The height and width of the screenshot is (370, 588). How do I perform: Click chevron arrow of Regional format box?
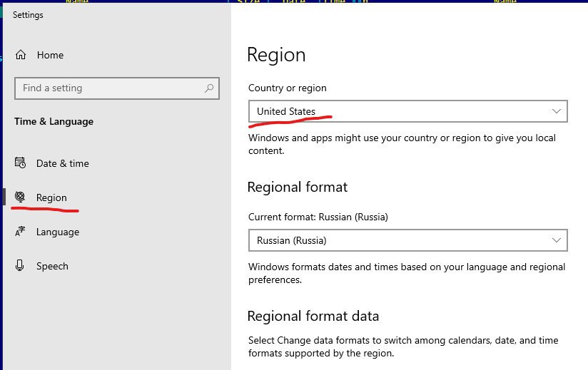tap(557, 240)
